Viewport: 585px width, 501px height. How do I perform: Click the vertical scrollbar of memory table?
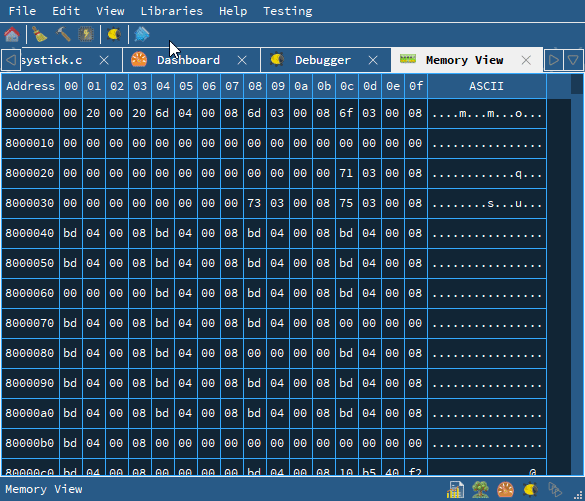point(577,275)
